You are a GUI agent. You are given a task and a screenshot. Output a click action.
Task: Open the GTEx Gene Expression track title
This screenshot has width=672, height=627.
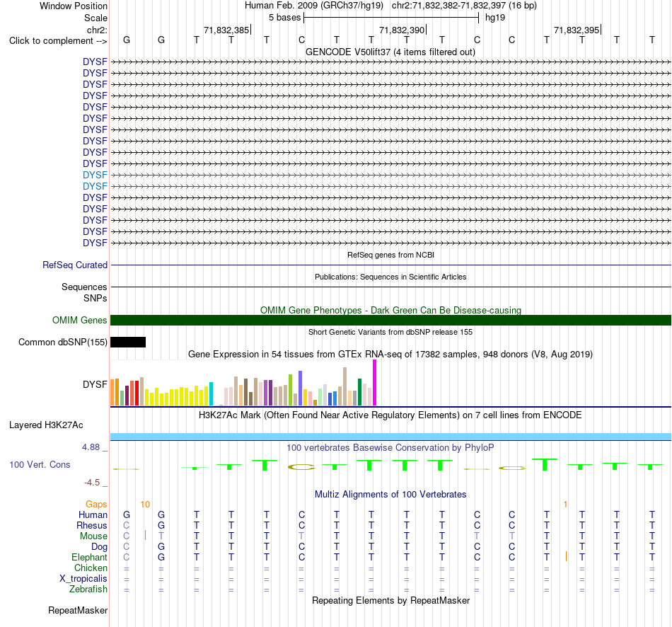coord(390,355)
